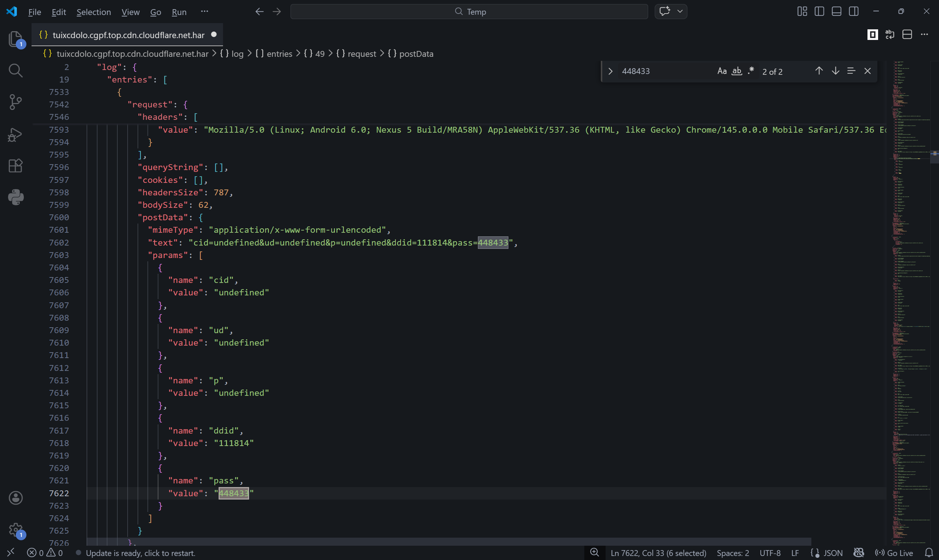Image resolution: width=939 pixels, height=560 pixels.
Task: Toggle Match Whole Word in find widget
Action: click(737, 71)
